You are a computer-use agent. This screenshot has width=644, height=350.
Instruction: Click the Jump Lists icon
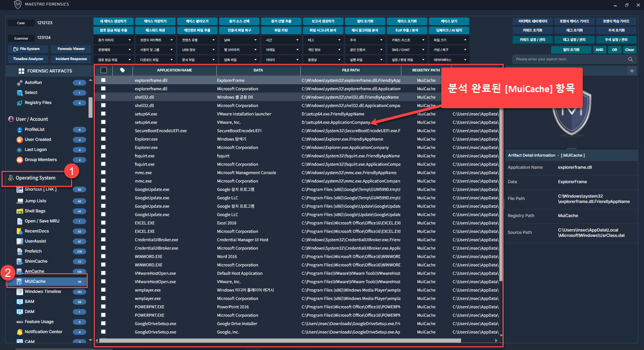(20, 201)
